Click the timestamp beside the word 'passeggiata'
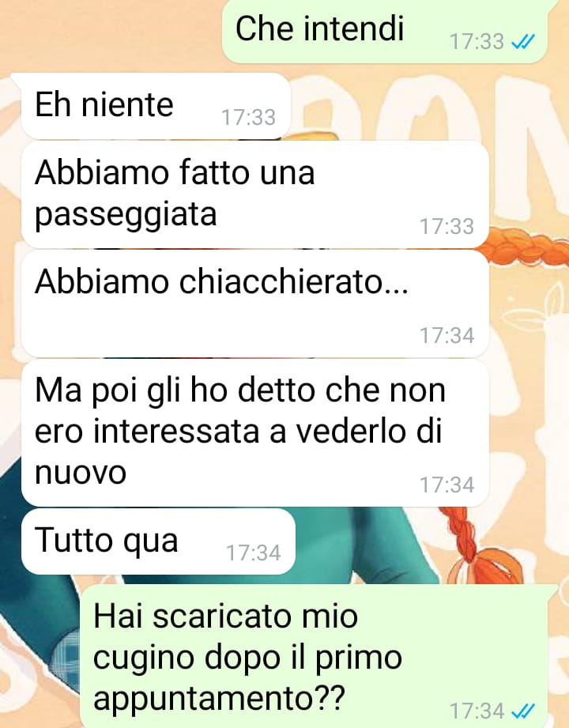The height and width of the screenshot is (728, 569). pyautogui.click(x=447, y=227)
